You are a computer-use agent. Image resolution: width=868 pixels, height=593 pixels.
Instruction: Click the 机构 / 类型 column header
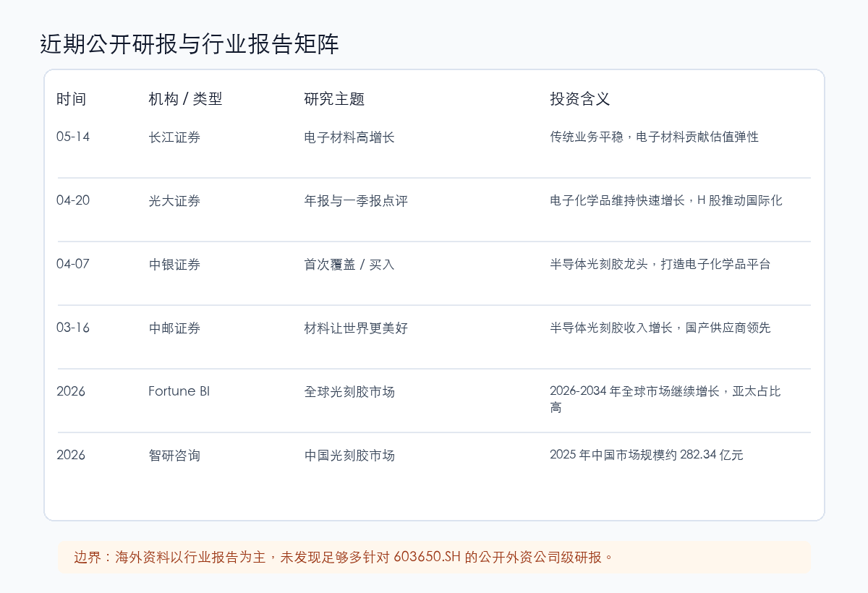pos(185,99)
